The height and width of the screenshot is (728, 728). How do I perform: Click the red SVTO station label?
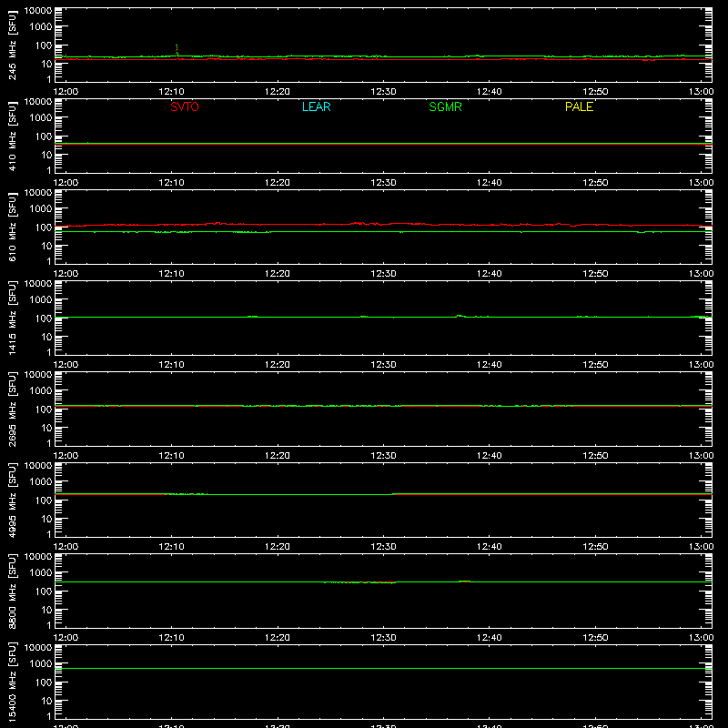click(x=185, y=106)
